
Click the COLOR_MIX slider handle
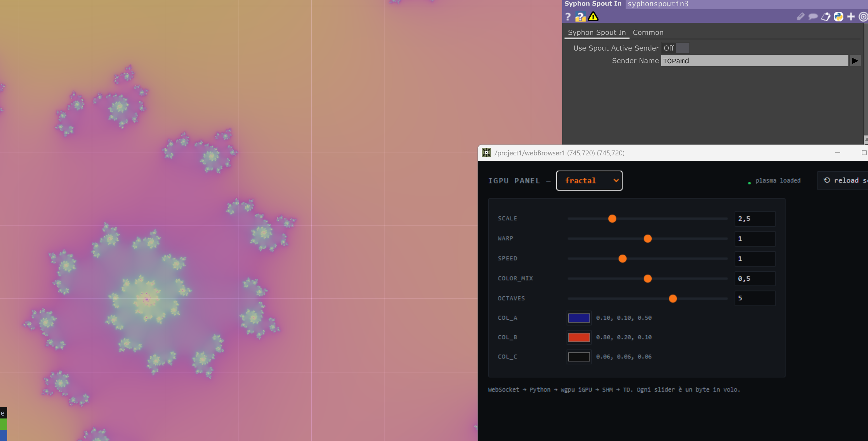click(x=647, y=278)
